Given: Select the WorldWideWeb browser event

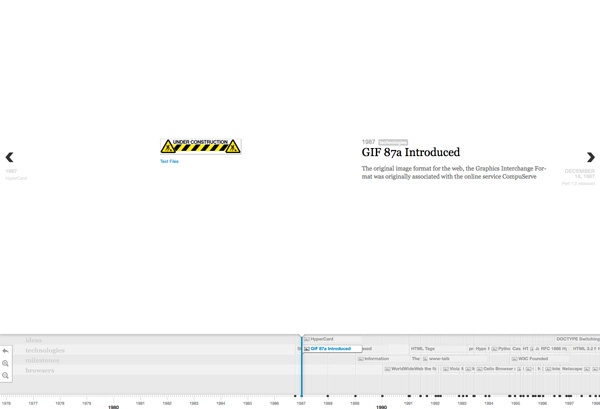Looking at the screenshot, I should (410, 369).
